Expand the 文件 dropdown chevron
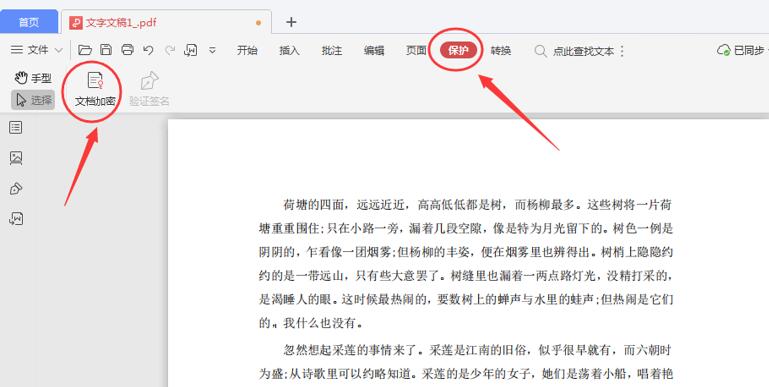The image size is (769, 387). [x=58, y=50]
